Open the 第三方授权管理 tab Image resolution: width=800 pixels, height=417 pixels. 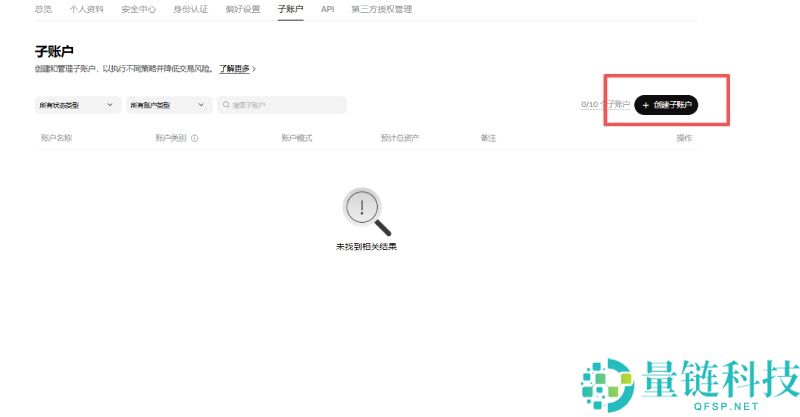click(382, 9)
